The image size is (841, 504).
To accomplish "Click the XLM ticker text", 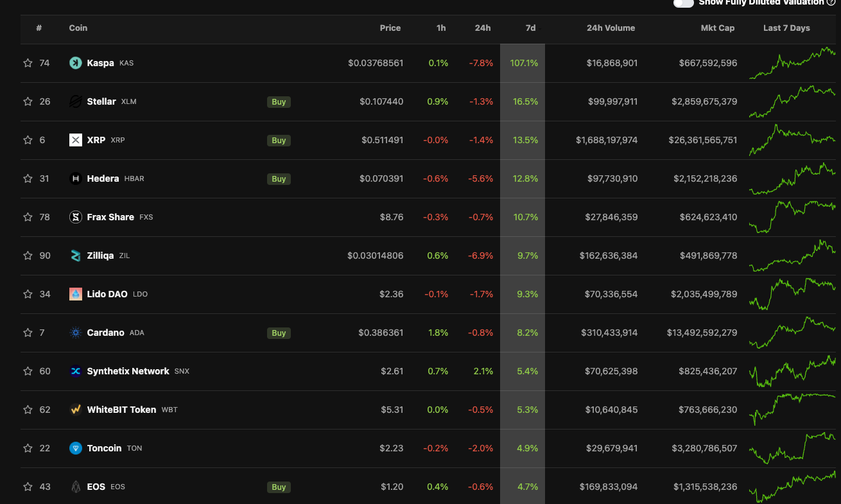I will [x=128, y=101].
